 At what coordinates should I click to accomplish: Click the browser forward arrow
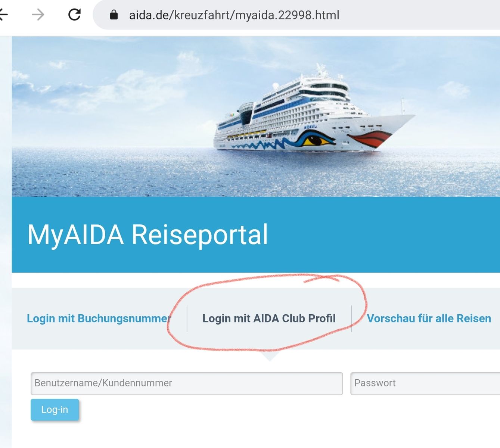(x=38, y=15)
